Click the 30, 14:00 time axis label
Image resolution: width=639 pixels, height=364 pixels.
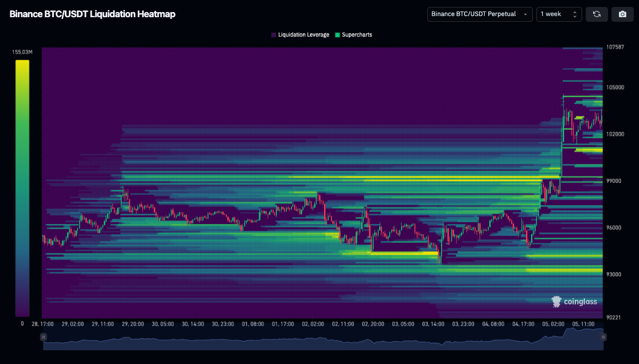click(x=193, y=324)
